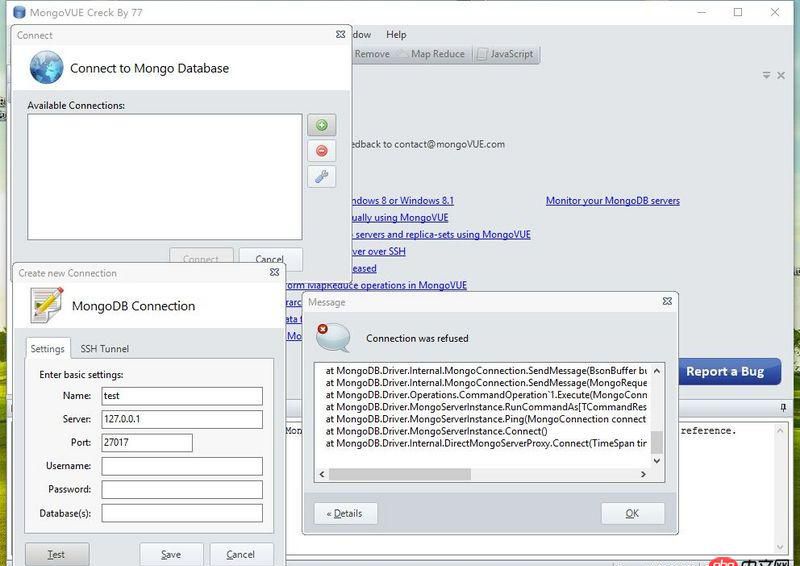Click the horizontal scrollbar thumb in Message
The width and height of the screenshot is (800, 566).
click(x=399, y=474)
